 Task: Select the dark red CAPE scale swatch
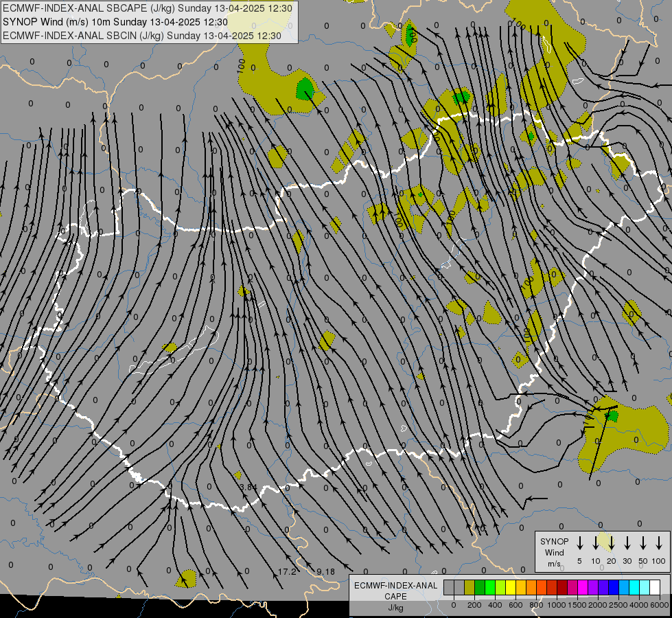click(563, 587)
